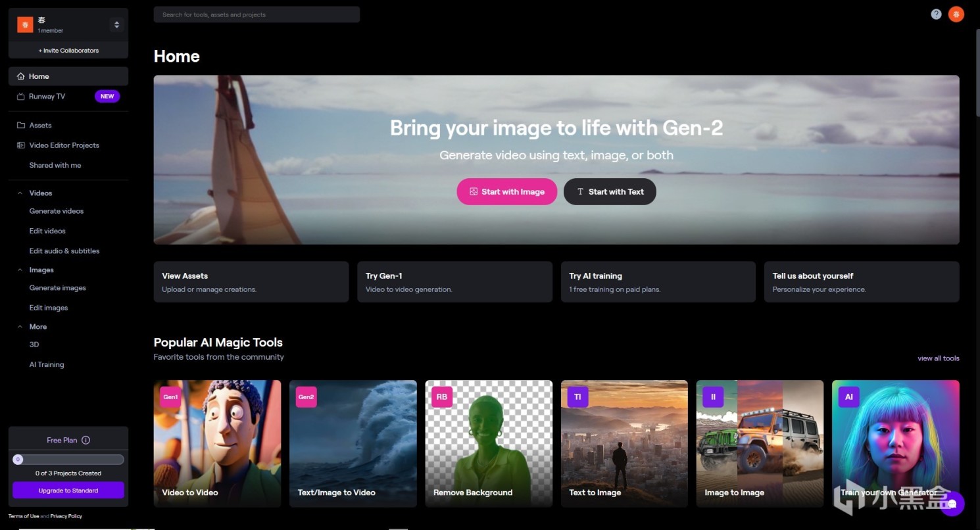The width and height of the screenshot is (980, 530).
Task: Open the Try Gen-1 card
Action: pos(454,282)
